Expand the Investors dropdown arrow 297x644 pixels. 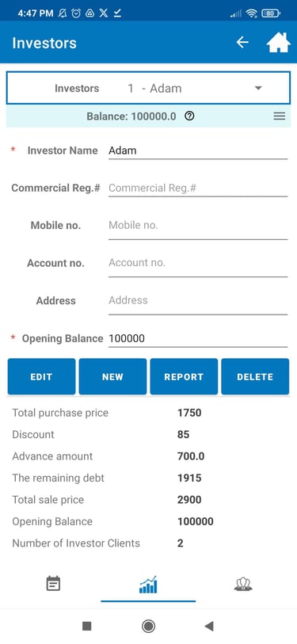tap(258, 88)
